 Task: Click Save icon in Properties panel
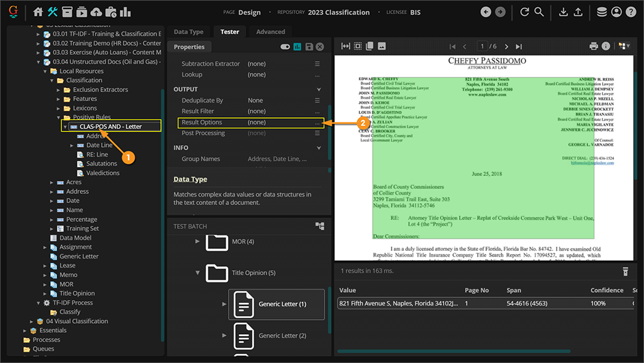[x=309, y=47]
